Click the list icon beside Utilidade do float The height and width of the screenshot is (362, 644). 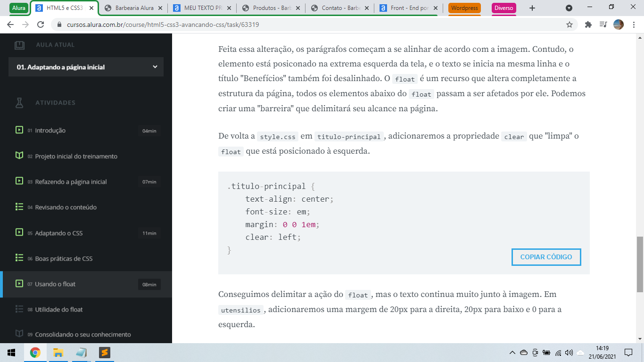(x=19, y=309)
